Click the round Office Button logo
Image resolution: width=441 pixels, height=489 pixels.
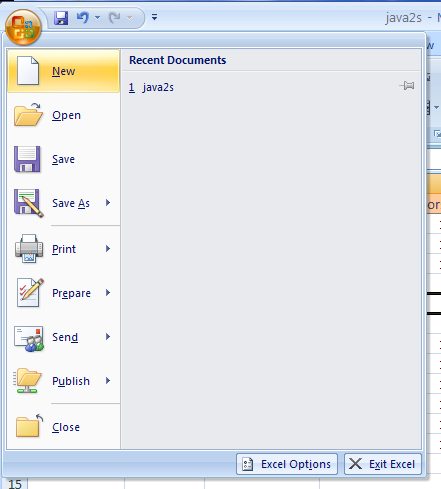pyautogui.click(x=23, y=27)
